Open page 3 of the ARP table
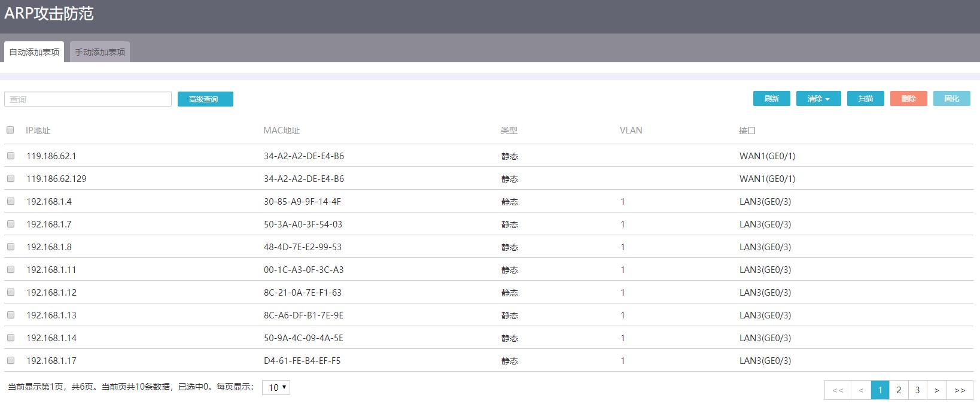 click(917, 390)
